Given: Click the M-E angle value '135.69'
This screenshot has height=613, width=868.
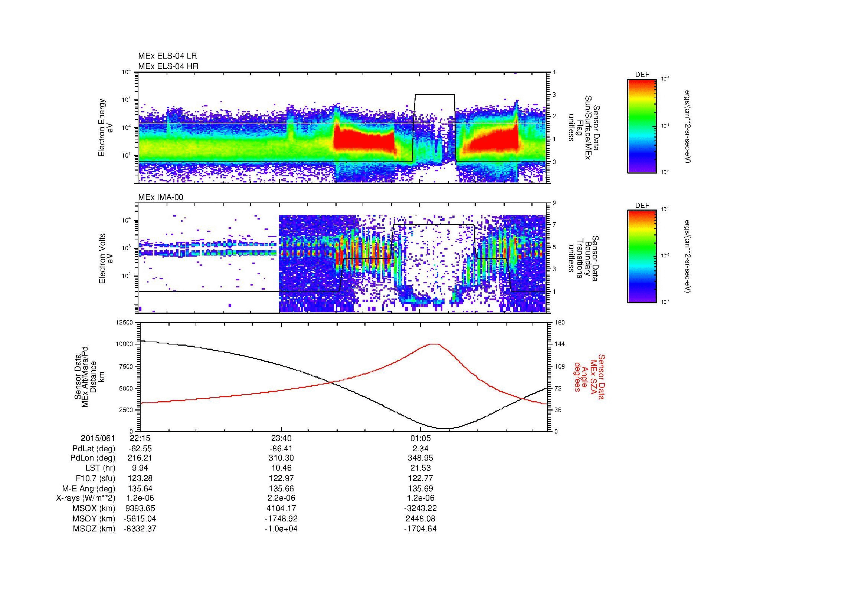Looking at the screenshot, I should [x=420, y=489].
